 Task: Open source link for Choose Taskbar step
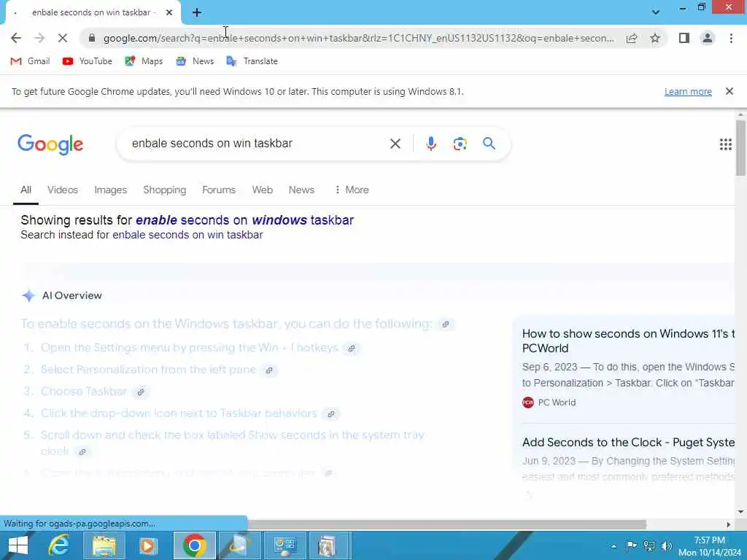click(141, 392)
